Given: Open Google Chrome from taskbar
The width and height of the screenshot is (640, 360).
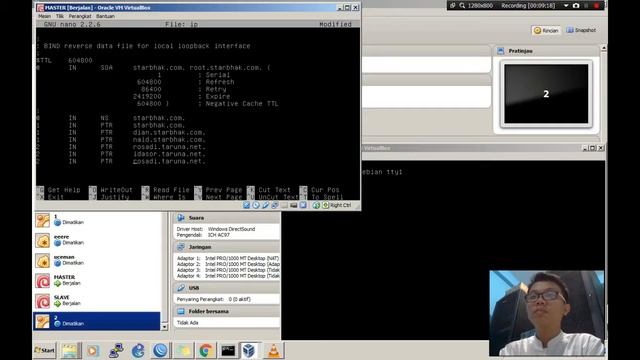Looking at the screenshot, I should pyautogui.click(x=206, y=351).
